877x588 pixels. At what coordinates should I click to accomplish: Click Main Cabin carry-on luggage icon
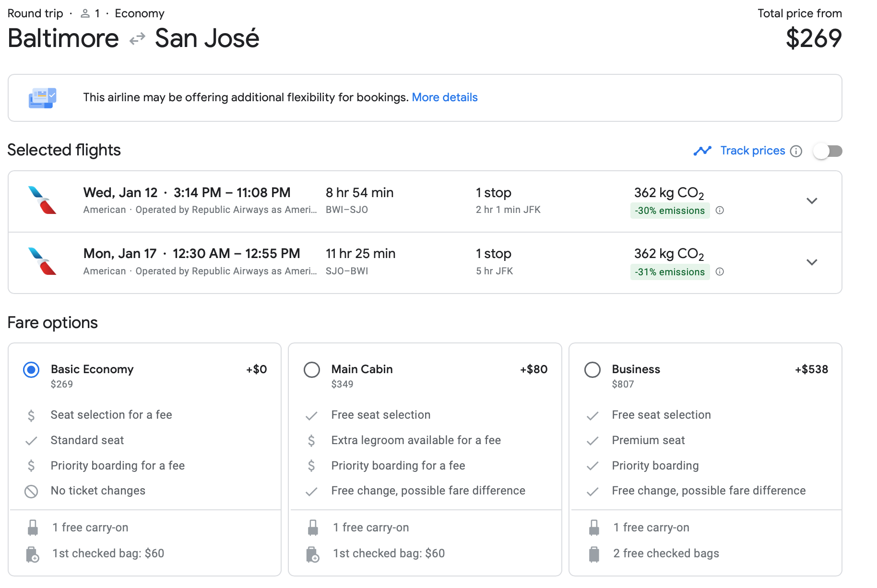(x=313, y=528)
